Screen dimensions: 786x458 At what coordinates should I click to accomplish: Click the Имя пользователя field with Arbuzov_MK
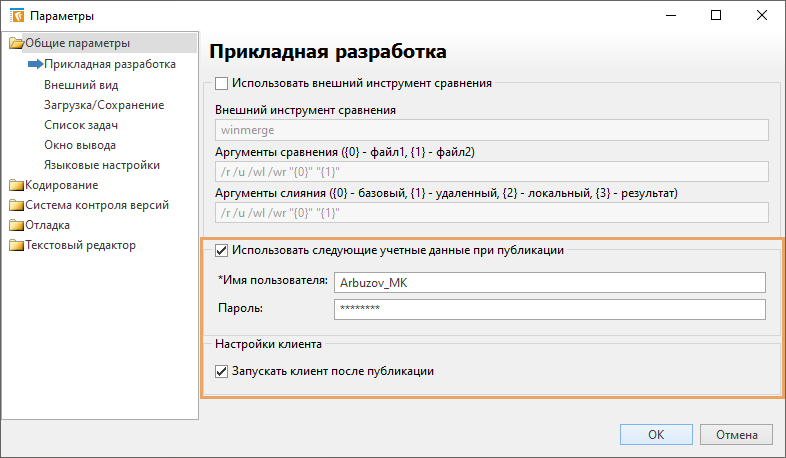point(549,283)
